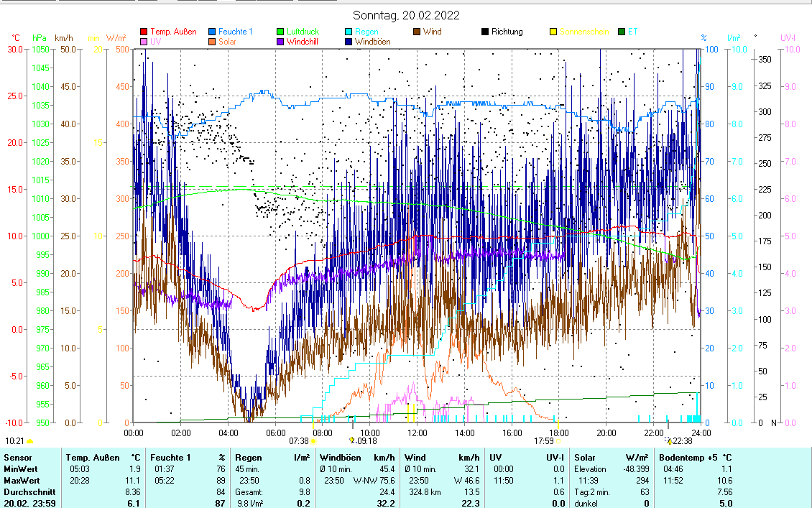Click the sunrise marker at 07:38
This screenshot has height=508, width=812.
point(313,441)
